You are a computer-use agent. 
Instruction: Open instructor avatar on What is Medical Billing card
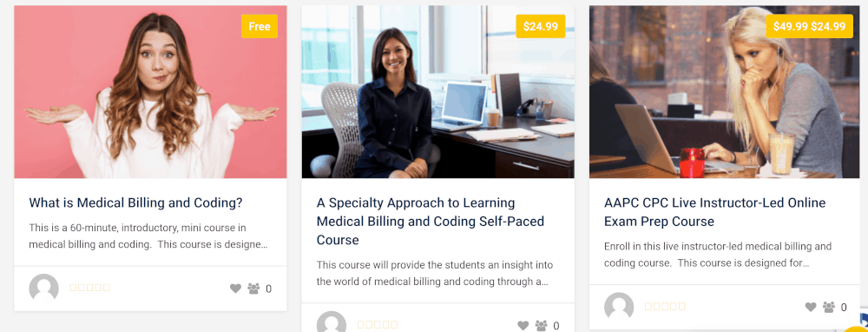(x=43, y=289)
